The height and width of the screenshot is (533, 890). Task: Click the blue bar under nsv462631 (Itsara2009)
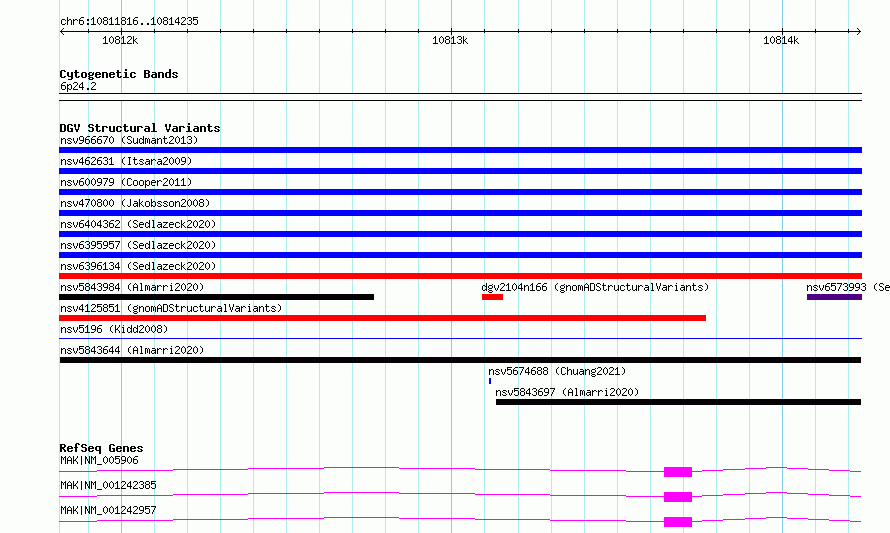[x=460, y=171]
